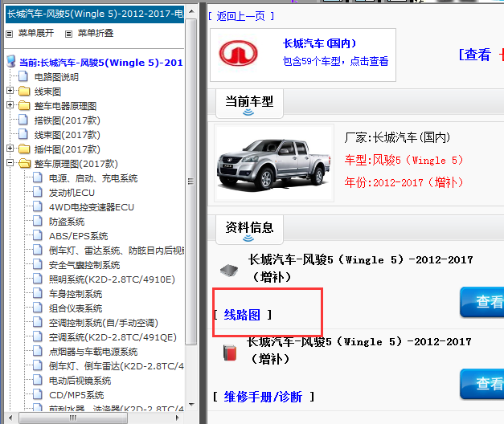Click the tree panel scroll-up arrow

click(191, 11)
